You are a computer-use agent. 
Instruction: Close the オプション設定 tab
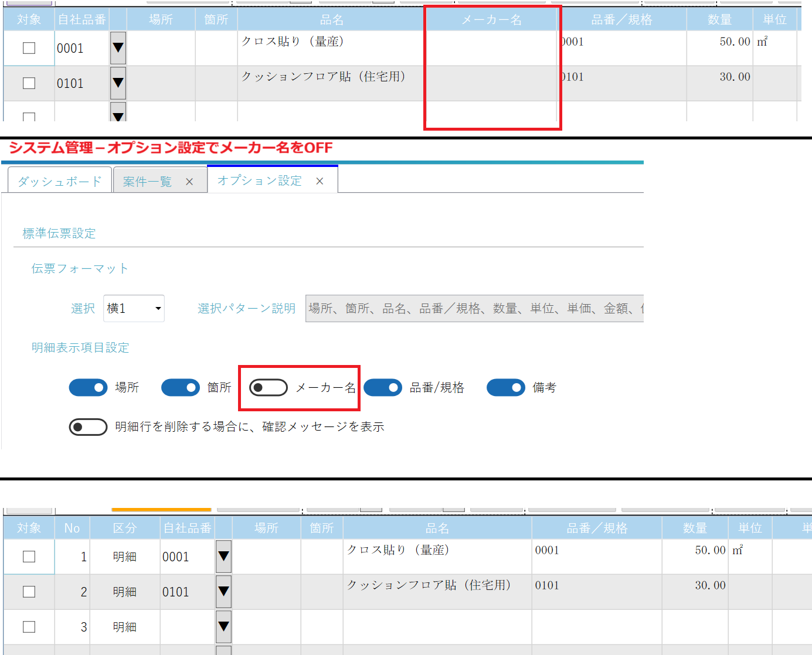pyautogui.click(x=320, y=182)
